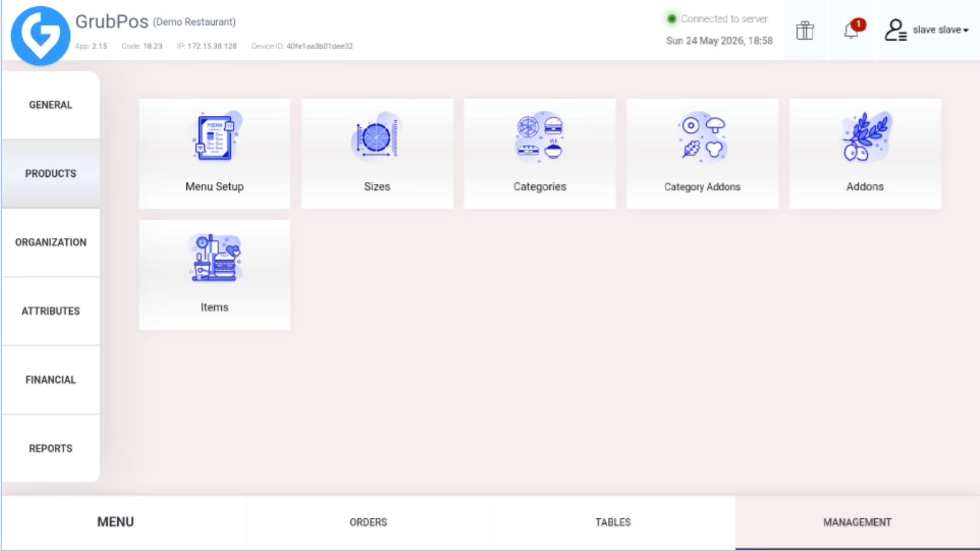Image resolution: width=980 pixels, height=551 pixels.
Task: Open the Menu Setup tile icon
Action: click(214, 137)
